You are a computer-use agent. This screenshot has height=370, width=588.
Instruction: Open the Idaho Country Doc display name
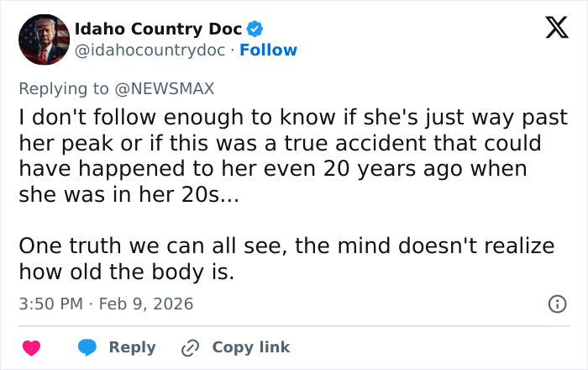click(x=159, y=29)
